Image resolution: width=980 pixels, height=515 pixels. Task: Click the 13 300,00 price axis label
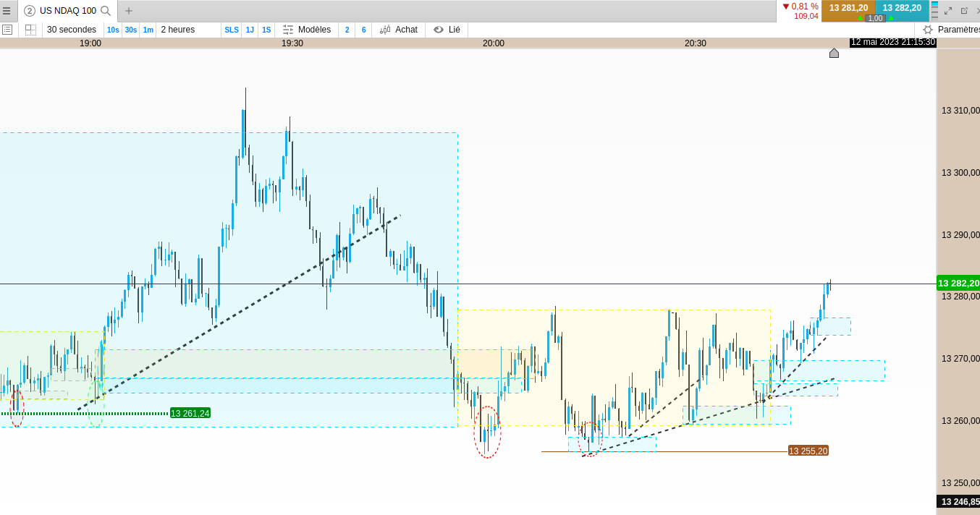960,173
